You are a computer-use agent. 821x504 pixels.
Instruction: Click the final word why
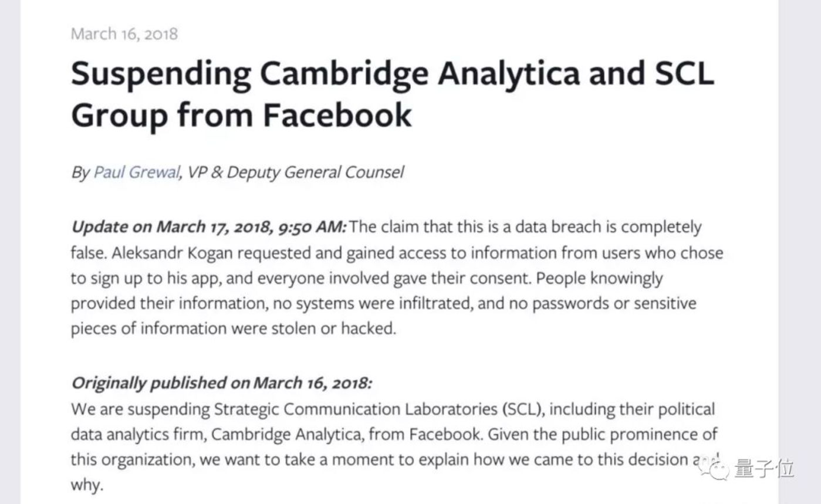point(86,485)
